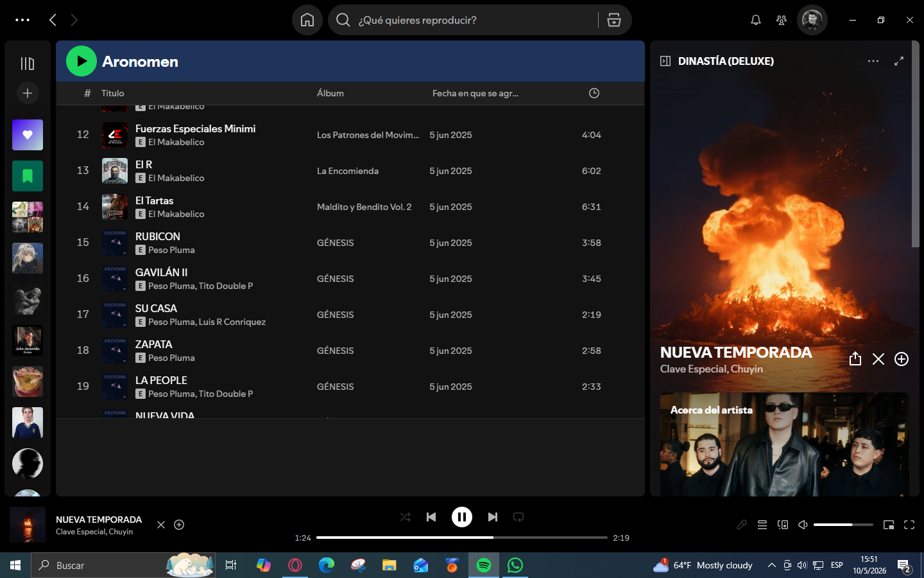924x578 pixels.
Task: Go forward with the right arrow
Action: click(x=74, y=20)
